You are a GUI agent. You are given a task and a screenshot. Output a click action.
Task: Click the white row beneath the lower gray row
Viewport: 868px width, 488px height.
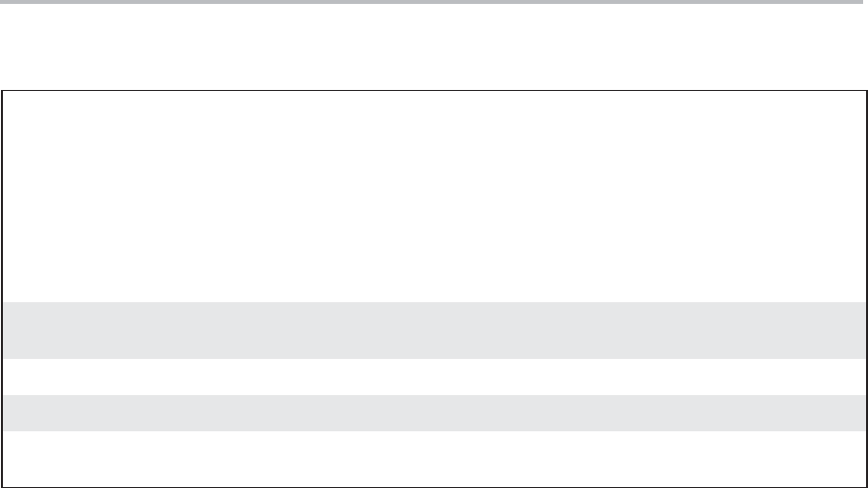pyautogui.click(x=434, y=459)
